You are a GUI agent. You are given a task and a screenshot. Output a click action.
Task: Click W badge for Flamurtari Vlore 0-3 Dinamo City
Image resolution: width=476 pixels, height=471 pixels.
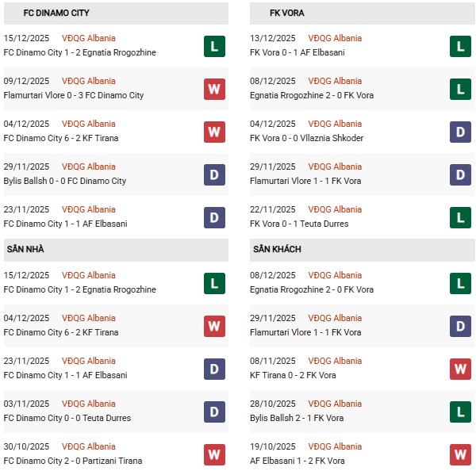(214, 89)
